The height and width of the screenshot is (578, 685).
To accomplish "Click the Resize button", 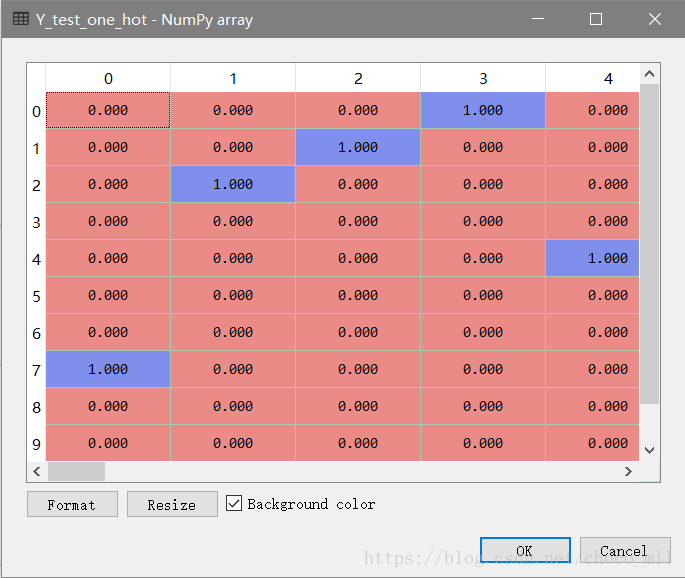I will [x=172, y=504].
